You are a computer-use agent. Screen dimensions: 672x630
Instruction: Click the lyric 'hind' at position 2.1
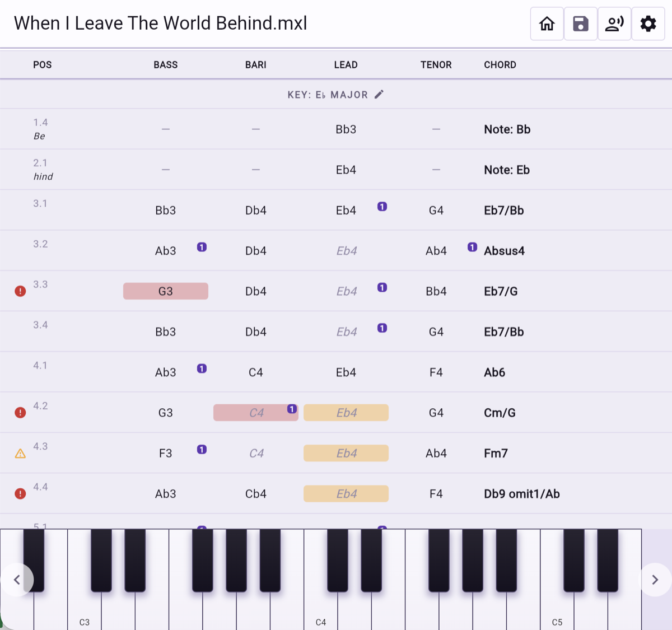[x=43, y=177]
